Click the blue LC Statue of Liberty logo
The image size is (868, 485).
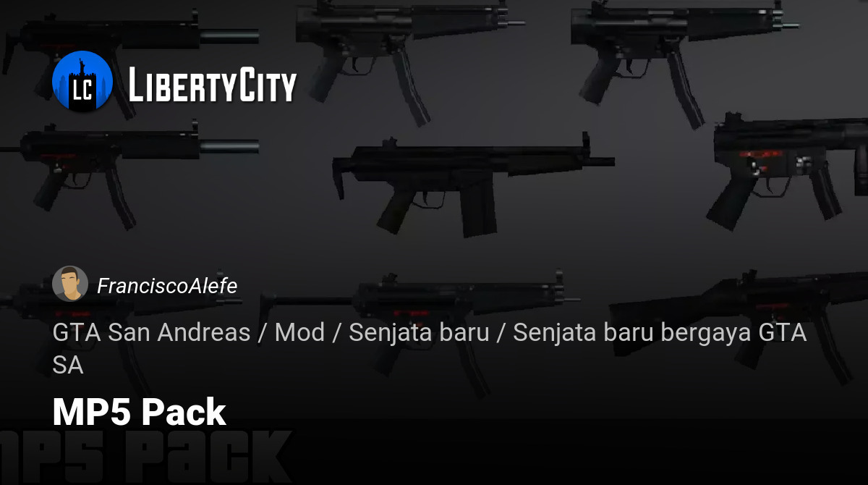pos(82,81)
